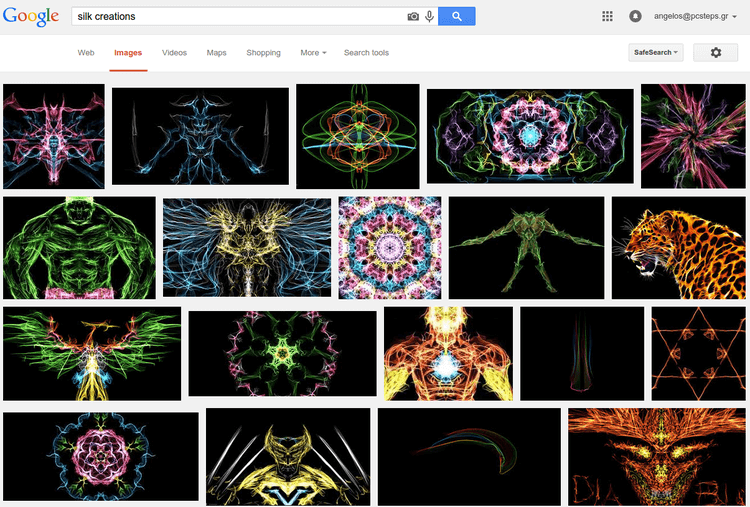Switch to the Videos tab

point(174,53)
